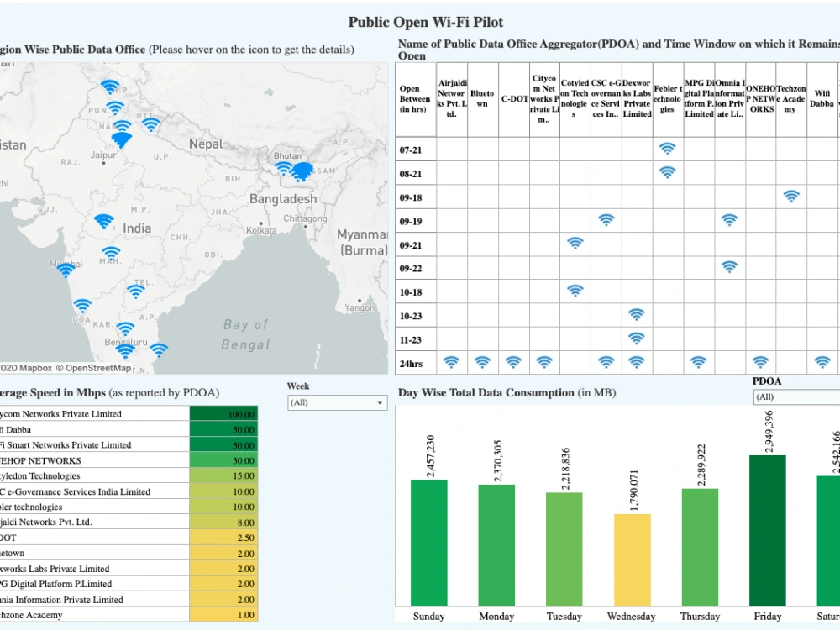
Task: Click the dark green Friday consumption bar
Action: point(768,530)
